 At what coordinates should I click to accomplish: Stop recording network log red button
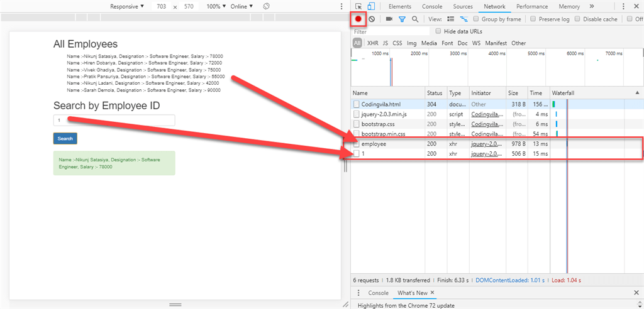[358, 19]
